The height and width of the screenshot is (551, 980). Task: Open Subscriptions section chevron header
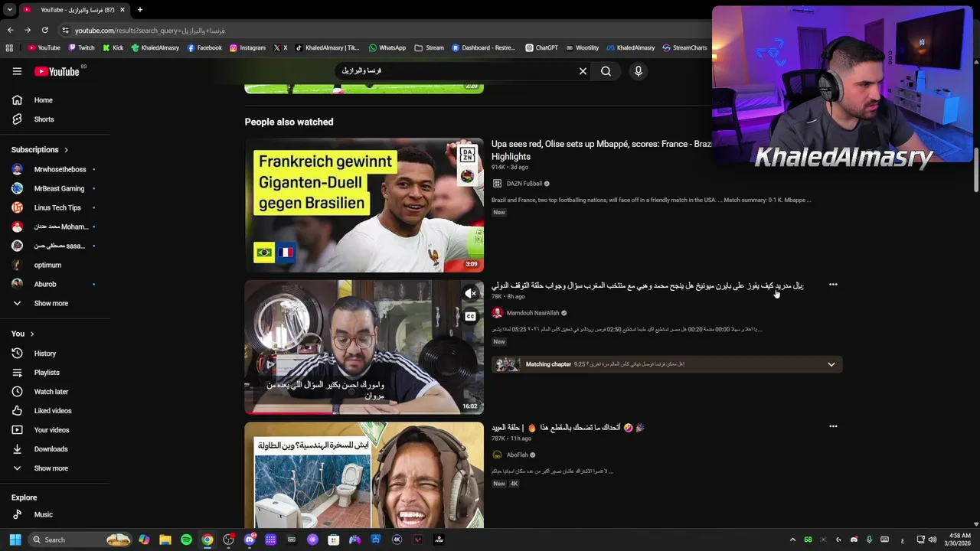(x=40, y=150)
